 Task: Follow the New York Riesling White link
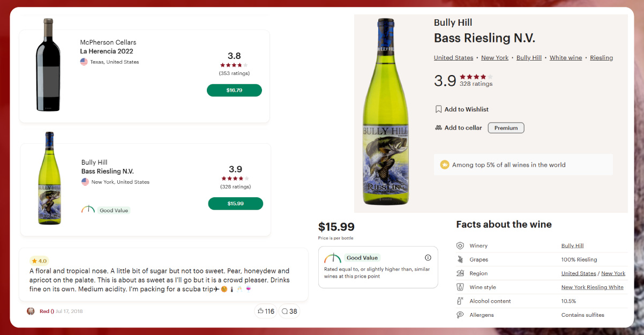pyautogui.click(x=592, y=287)
